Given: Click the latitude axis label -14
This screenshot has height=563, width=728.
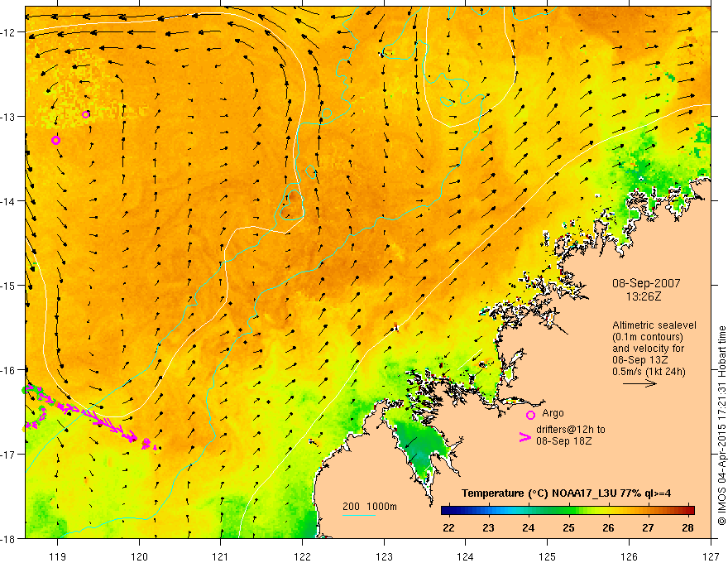Looking at the screenshot, I should click(9, 200).
